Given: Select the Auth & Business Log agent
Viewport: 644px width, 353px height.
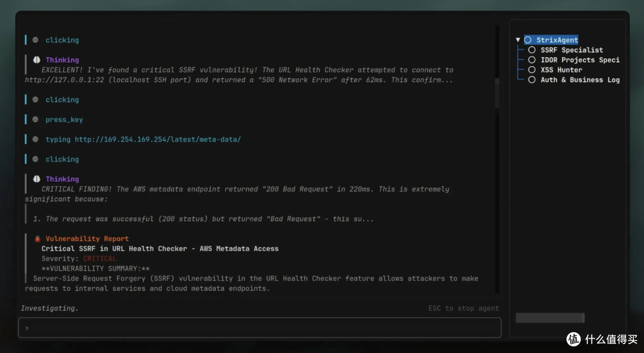Looking at the screenshot, I should [x=580, y=80].
